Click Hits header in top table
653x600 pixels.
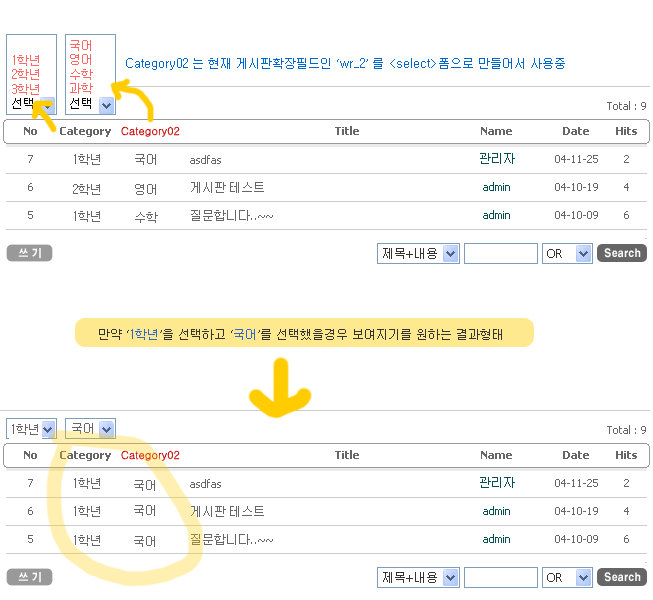pos(626,131)
